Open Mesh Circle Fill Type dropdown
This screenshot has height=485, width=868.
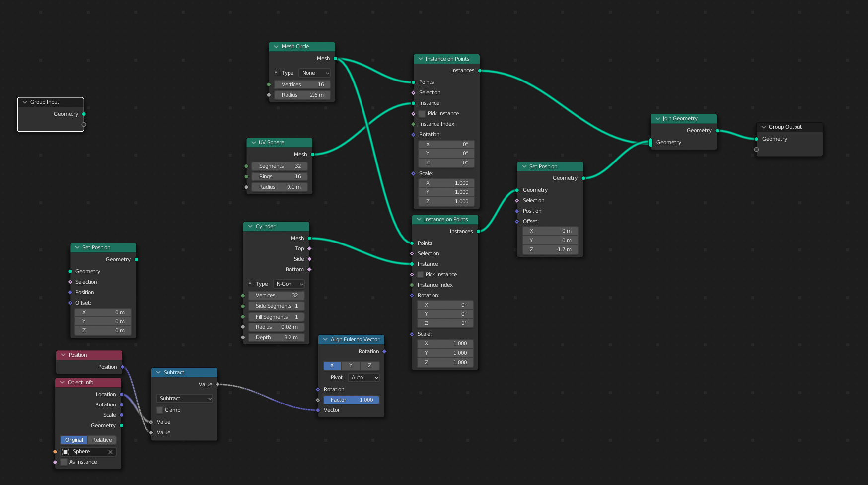point(315,73)
